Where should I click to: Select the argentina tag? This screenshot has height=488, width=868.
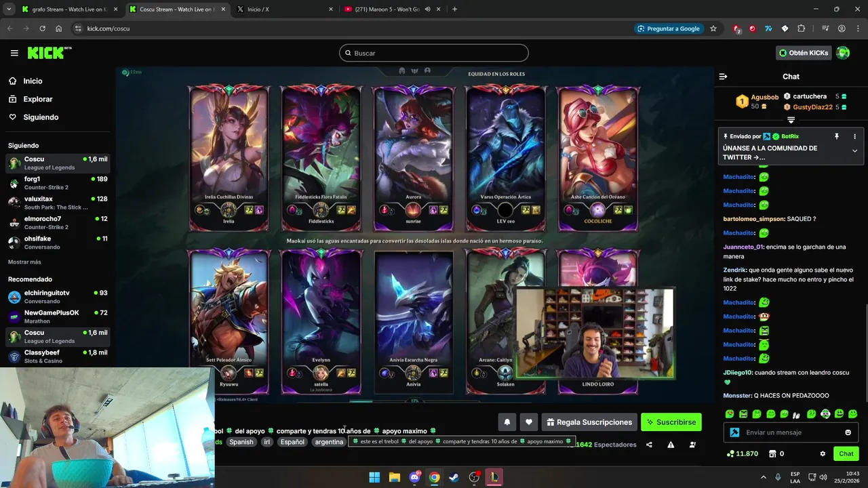[x=329, y=442]
